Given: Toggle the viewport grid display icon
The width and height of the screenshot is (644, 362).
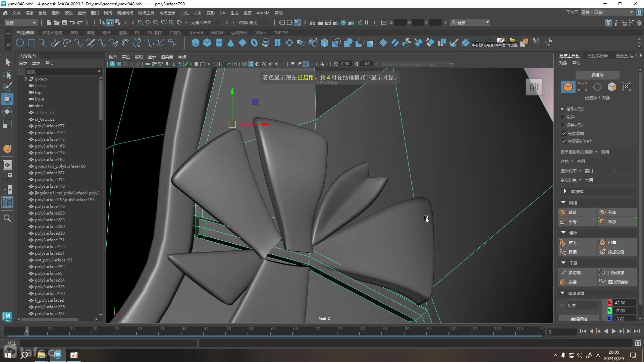Looking at the screenshot, I should (196, 64).
